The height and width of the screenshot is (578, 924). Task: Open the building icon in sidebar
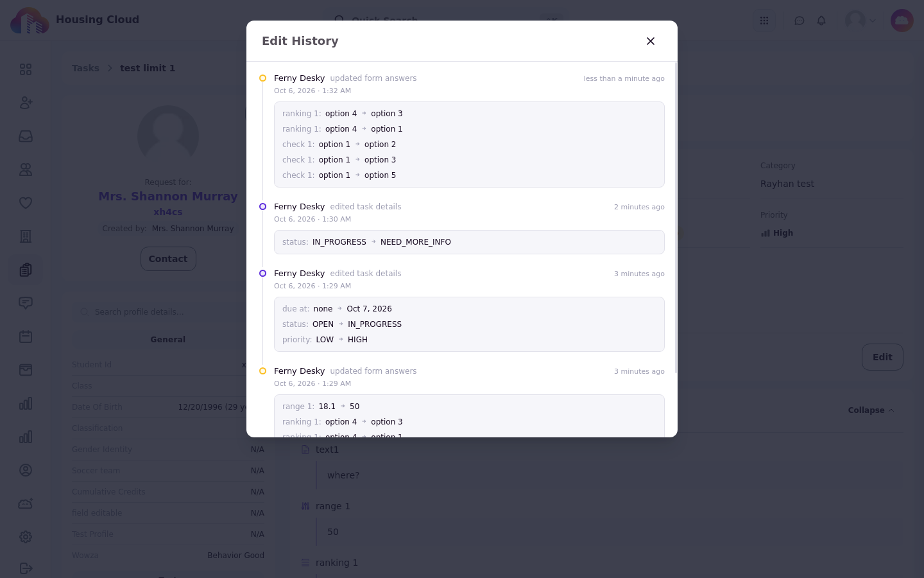pyautogui.click(x=26, y=236)
